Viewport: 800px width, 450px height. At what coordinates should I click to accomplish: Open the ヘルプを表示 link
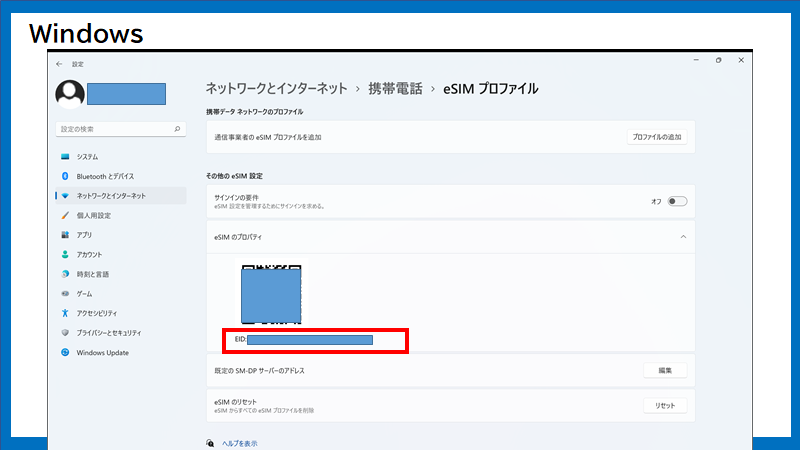click(239, 443)
